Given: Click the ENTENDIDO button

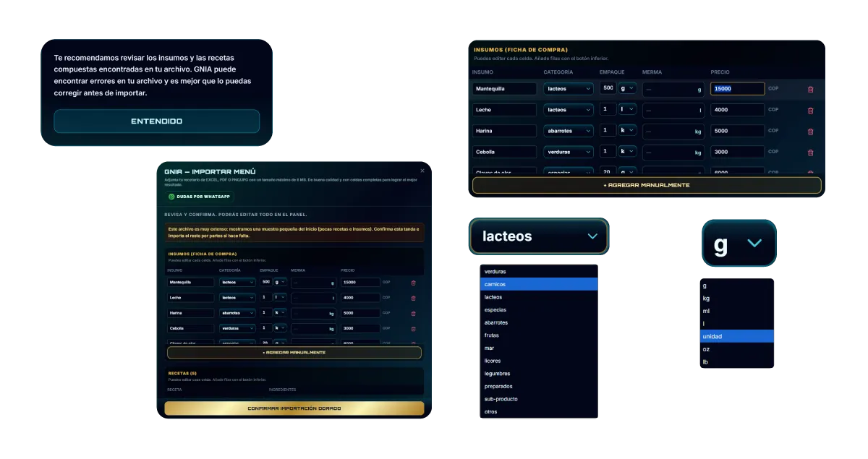Looking at the screenshot, I should tap(156, 121).
